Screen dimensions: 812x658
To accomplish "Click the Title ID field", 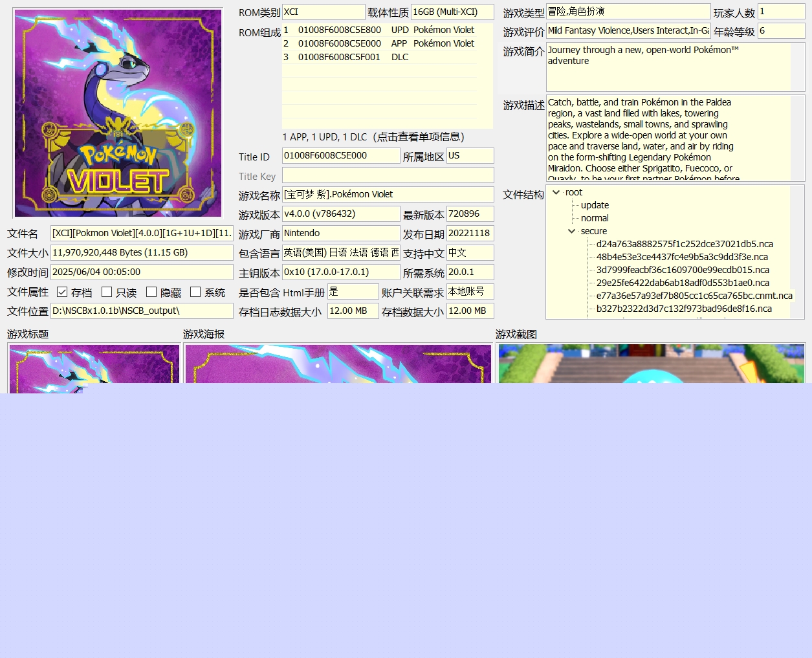I will point(341,156).
